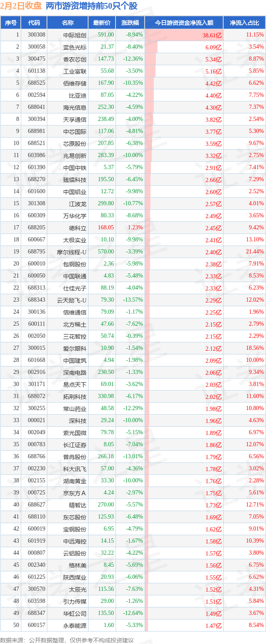The width and height of the screenshot is (266, 644).
Task: Select stock name 中际旭创
Action: tap(75, 35)
